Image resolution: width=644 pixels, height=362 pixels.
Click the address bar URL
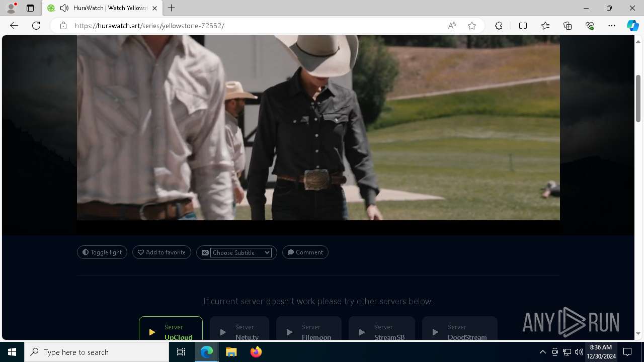click(149, 26)
